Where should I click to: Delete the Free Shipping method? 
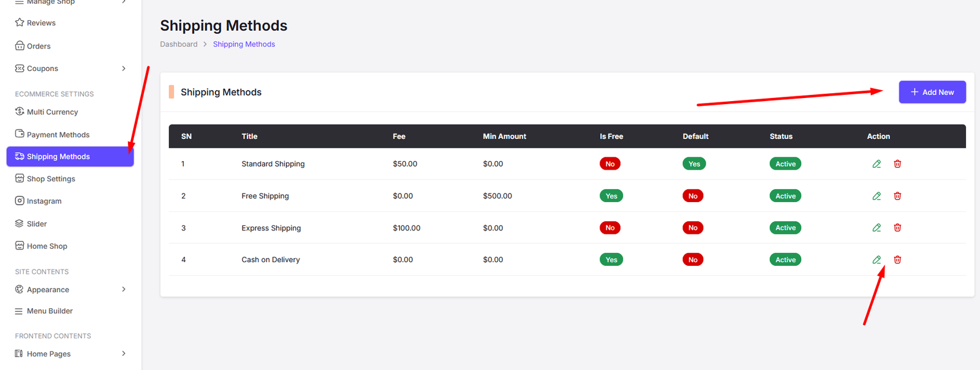click(897, 196)
